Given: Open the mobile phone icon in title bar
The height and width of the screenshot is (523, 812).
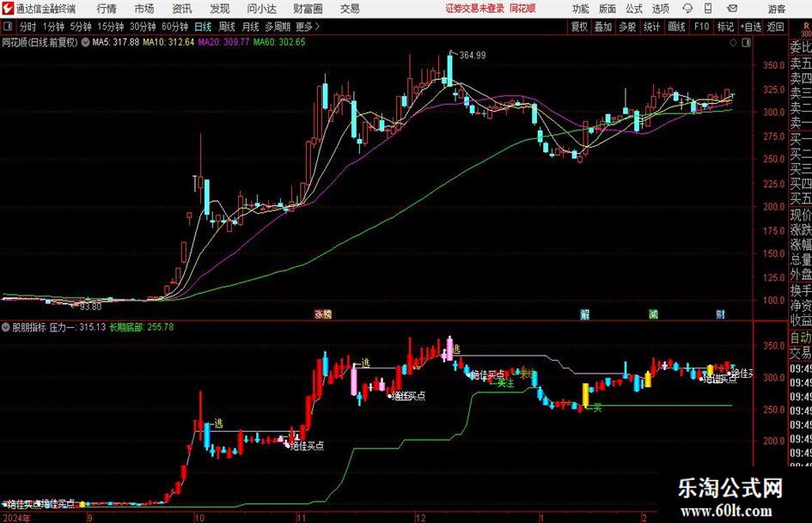Looking at the screenshot, I should [708, 9].
